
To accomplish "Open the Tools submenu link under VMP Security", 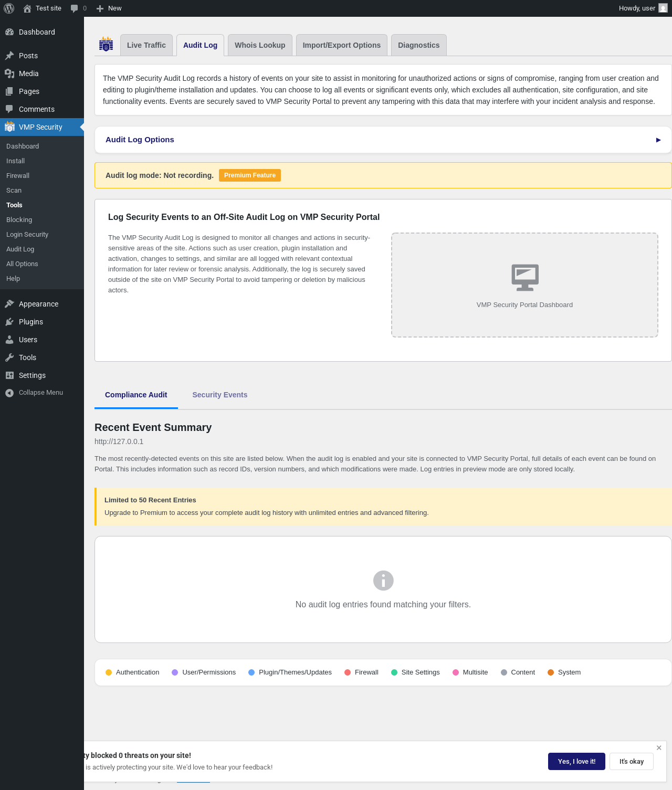I will tap(14, 205).
